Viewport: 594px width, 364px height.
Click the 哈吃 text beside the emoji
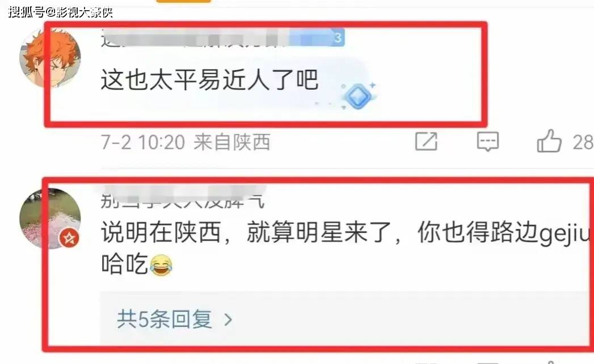click(124, 264)
